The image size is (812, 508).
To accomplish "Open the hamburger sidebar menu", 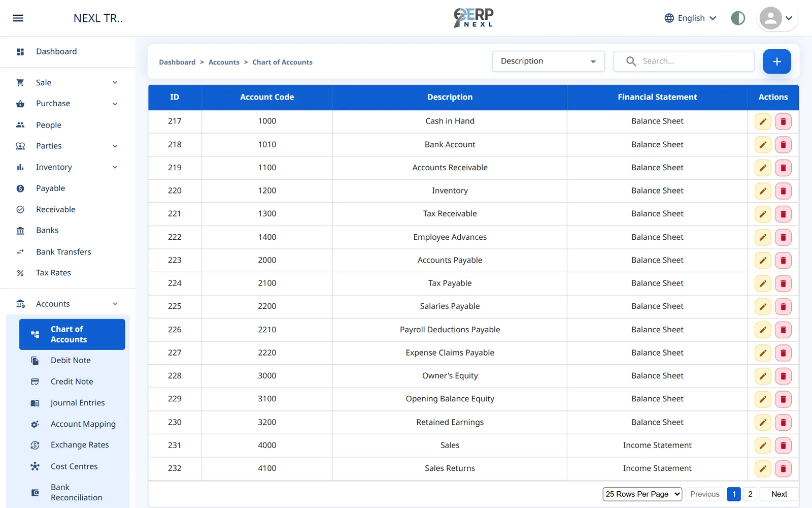I will coord(18,18).
